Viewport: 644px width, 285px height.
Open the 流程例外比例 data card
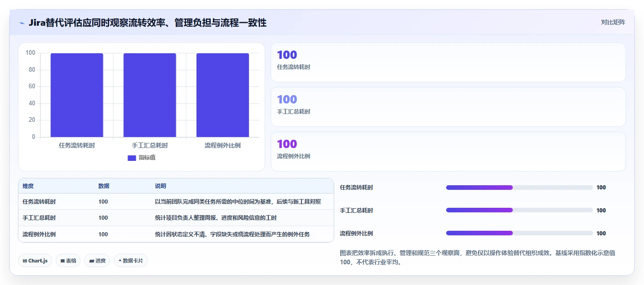click(x=448, y=151)
